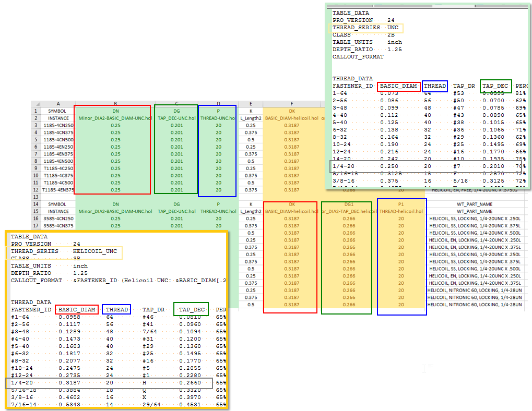
Task: Click L_Length2 cell in row 2
Action: click(x=251, y=118)
